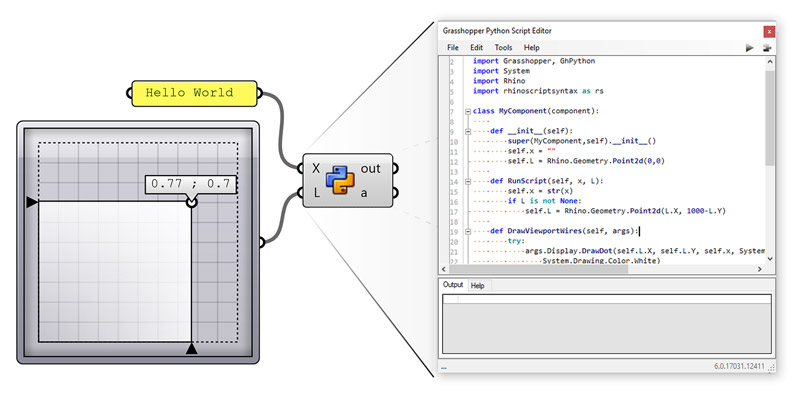
Task: Click the black triangle on the slider's bottom edge
Action: tap(191, 347)
